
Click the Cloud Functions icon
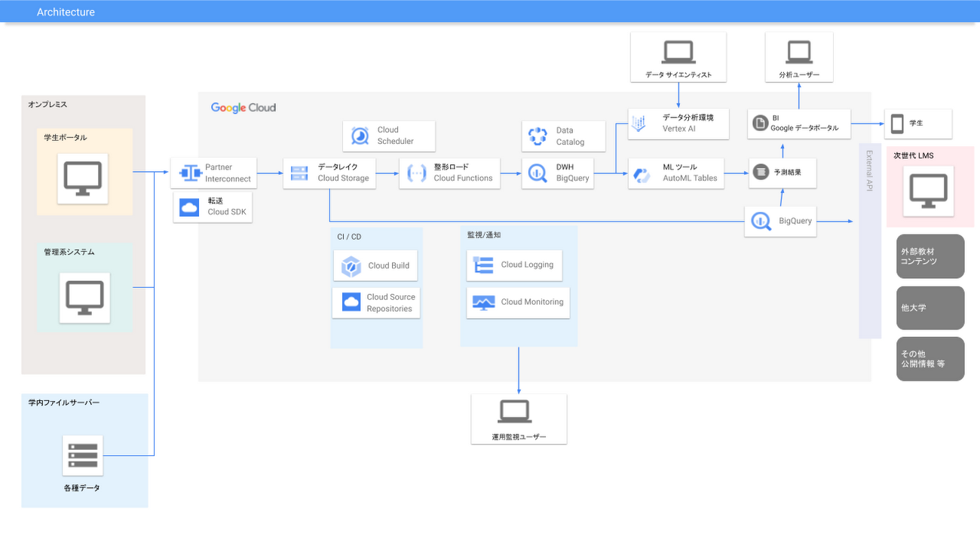(x=417, y=173)
